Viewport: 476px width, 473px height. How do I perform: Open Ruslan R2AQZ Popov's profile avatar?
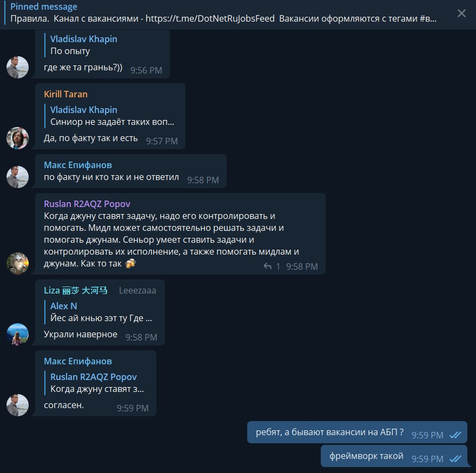pyautogui.click(x=18, y=263)
